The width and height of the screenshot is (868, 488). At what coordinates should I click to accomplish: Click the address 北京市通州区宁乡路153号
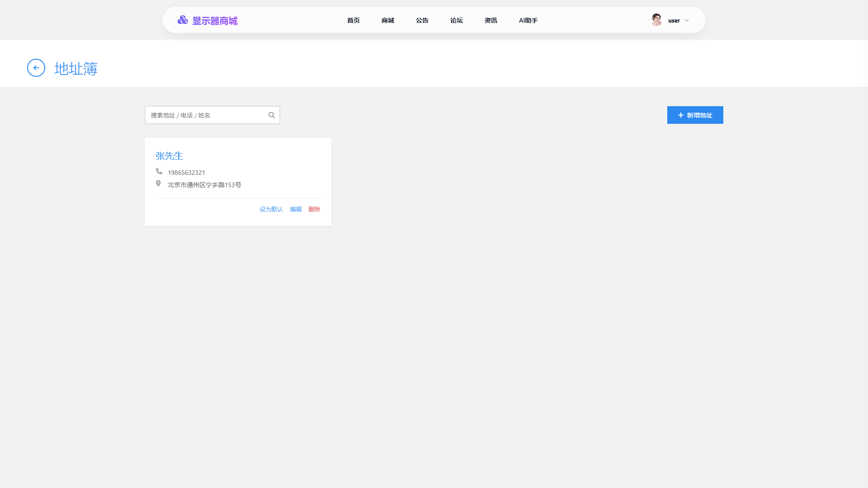(204, 185)
